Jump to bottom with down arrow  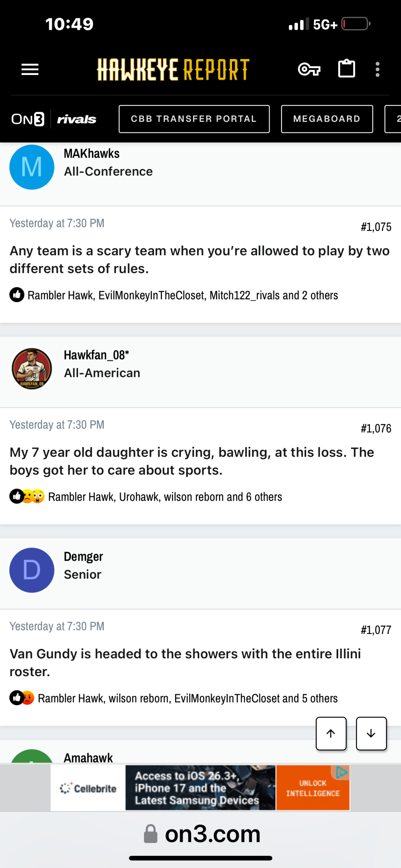(371, 733)
